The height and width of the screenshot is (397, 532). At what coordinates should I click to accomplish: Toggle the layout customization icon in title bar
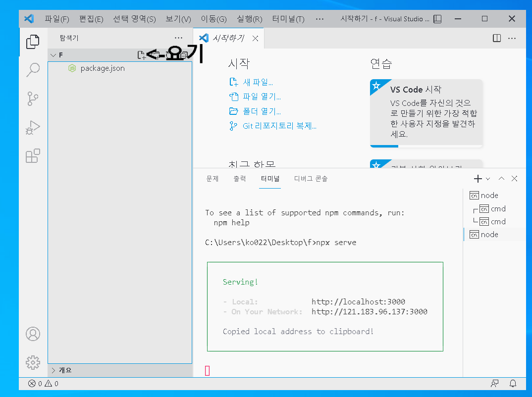coord(438,19)
